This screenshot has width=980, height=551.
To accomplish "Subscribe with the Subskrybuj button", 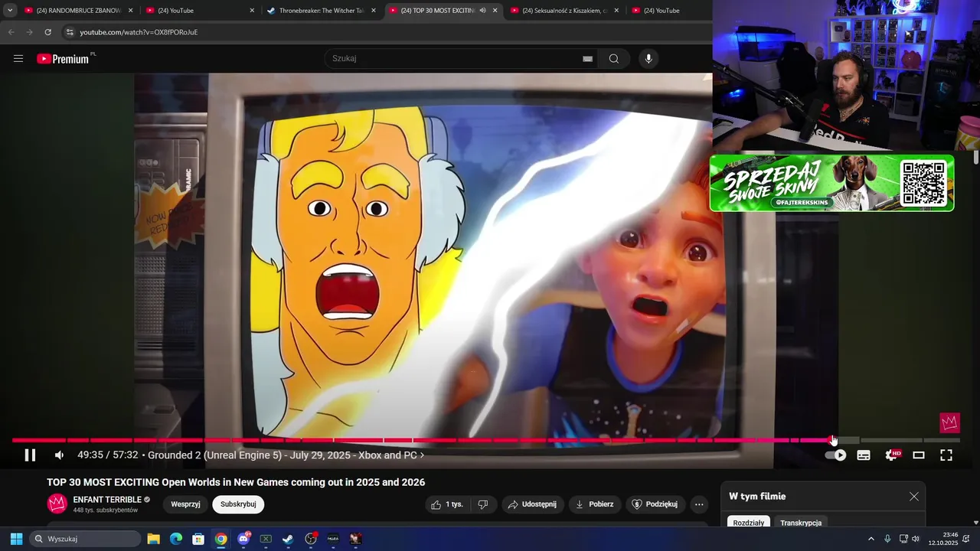I will coord(238,504).
